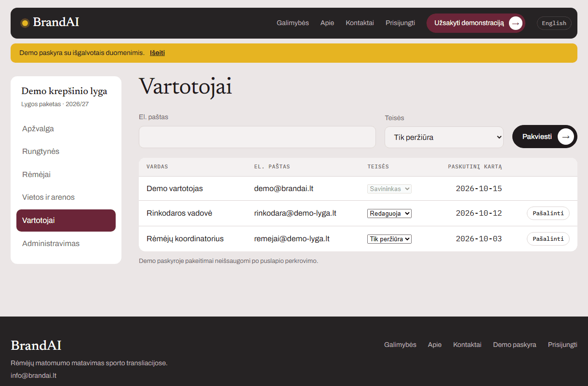Click the name Rėmėjų koordinatorius

pos(185,239)
